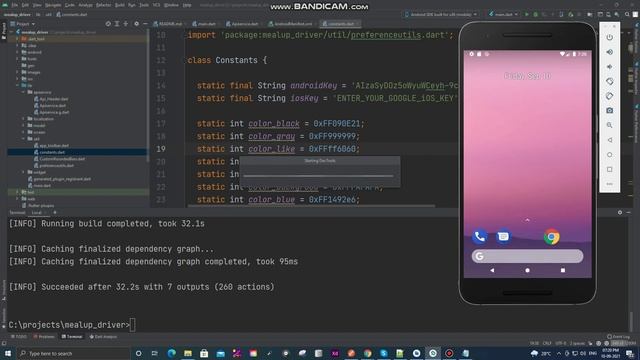
Task: Locate the current file in the Project panel
Action: [108, 24]
